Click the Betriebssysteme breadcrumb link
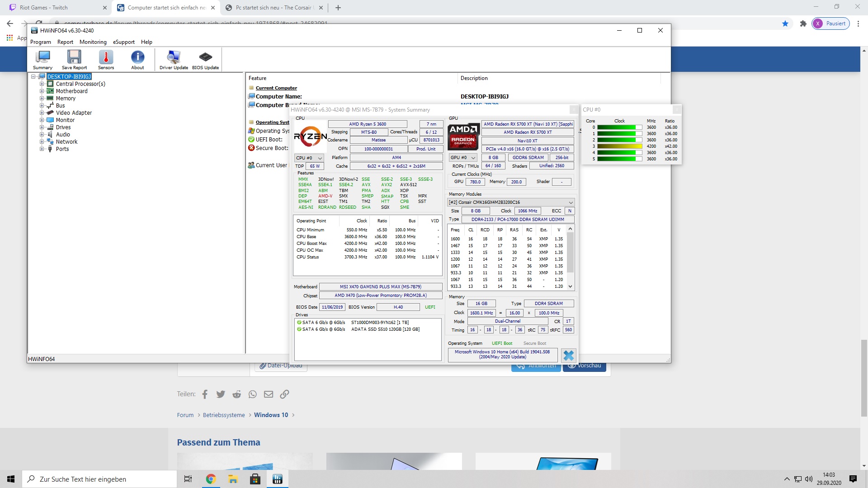 click(224, 415)
